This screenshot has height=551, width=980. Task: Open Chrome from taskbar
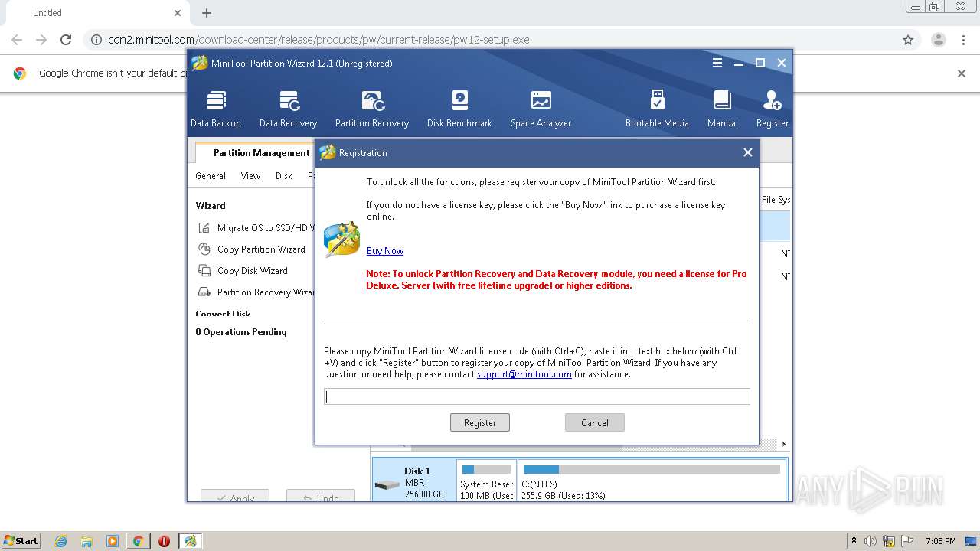click(x=138, y=541)
